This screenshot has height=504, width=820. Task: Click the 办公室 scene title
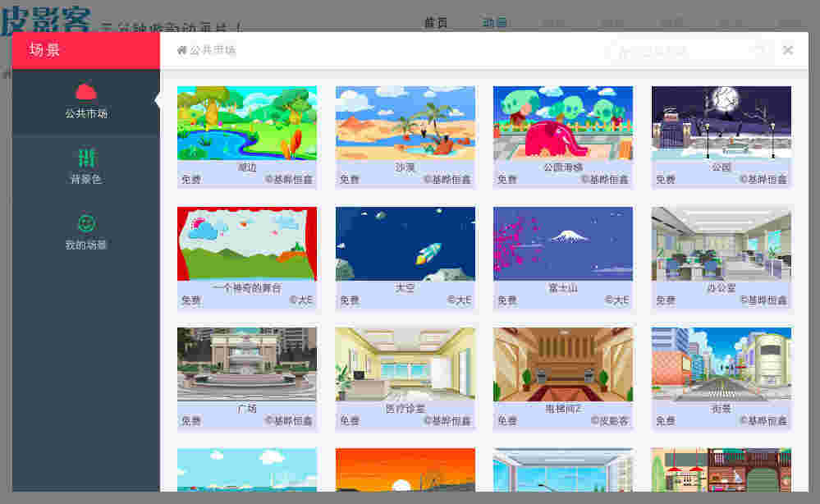[x=722, y=288]
